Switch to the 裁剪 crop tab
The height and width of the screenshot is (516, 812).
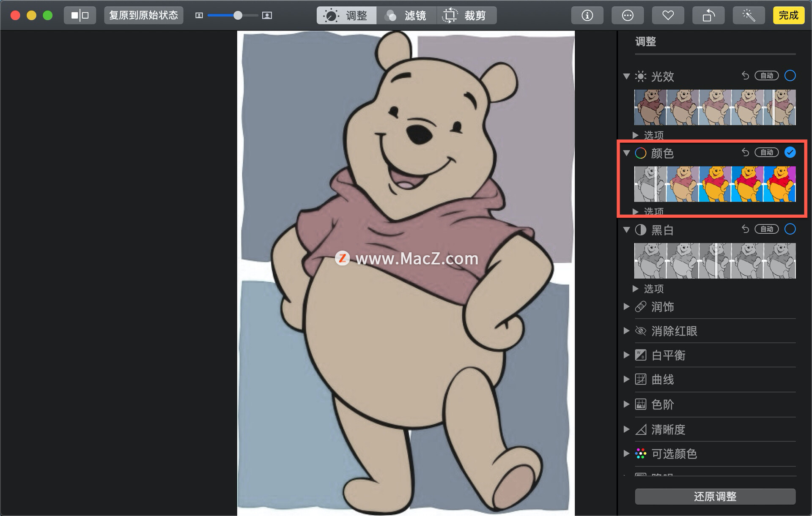[466, 16]
